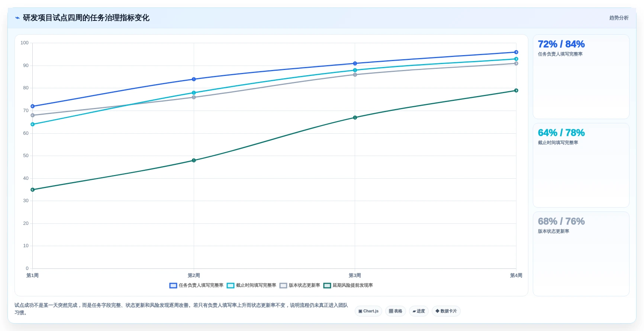Select the 68% / 76% metric card value
The width and height of the screenshot is (644, 331).
click(561, 222)
